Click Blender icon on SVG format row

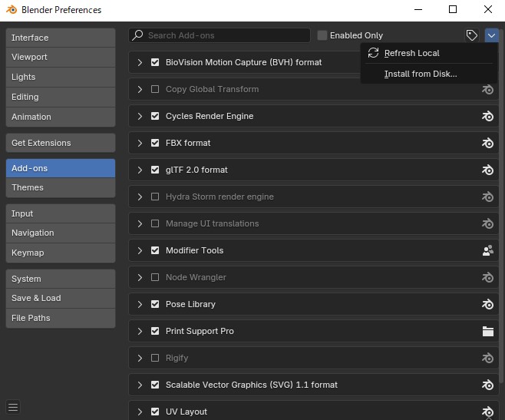[487, 385]
